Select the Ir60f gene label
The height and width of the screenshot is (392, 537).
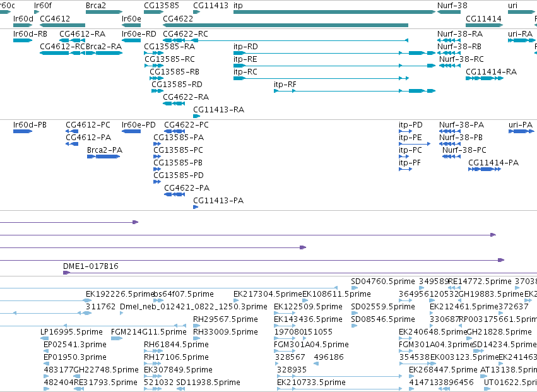pos(43,6)
